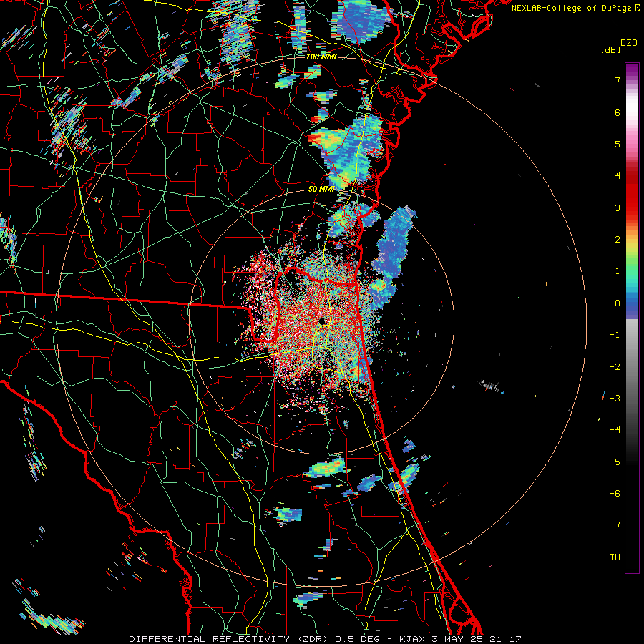The height and width of the screenshot is (644, 644).
Task: Select the 5 tick label on the scale
Action: click(x=618, y=144)
